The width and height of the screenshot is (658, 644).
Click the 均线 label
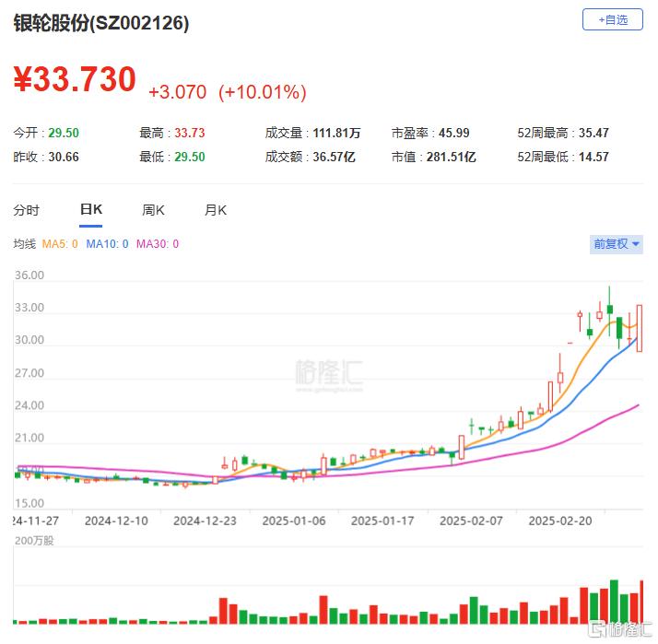click(x=24, y=244)
